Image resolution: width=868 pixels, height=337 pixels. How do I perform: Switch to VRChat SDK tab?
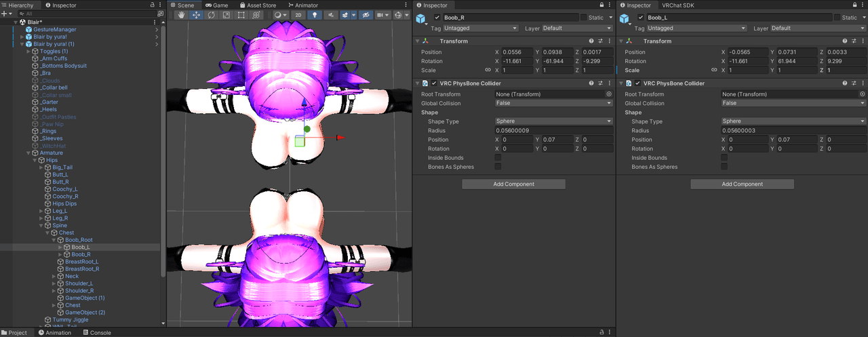[x=677, y=5]
